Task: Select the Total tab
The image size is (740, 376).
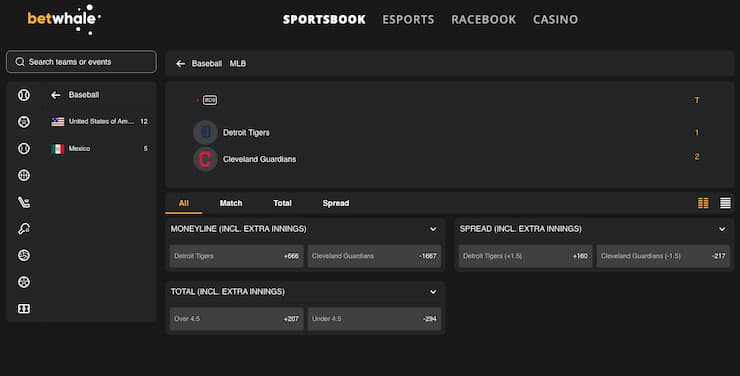Action: 282,203
